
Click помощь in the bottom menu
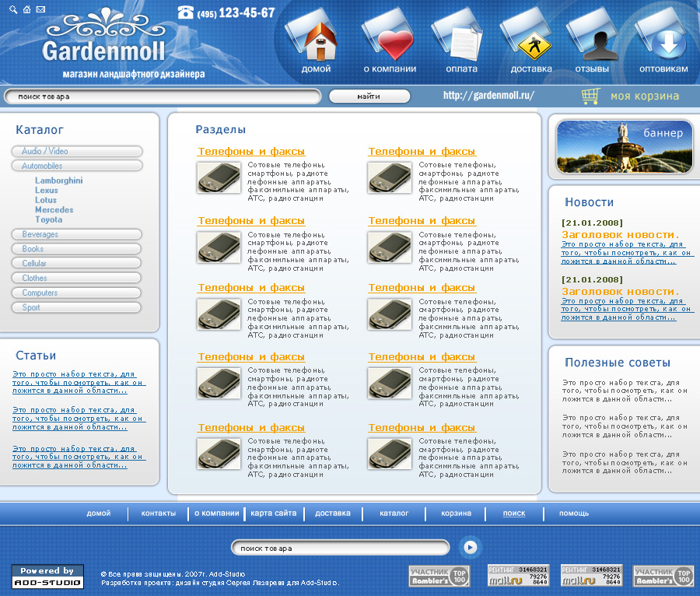[x=574, y=514]
